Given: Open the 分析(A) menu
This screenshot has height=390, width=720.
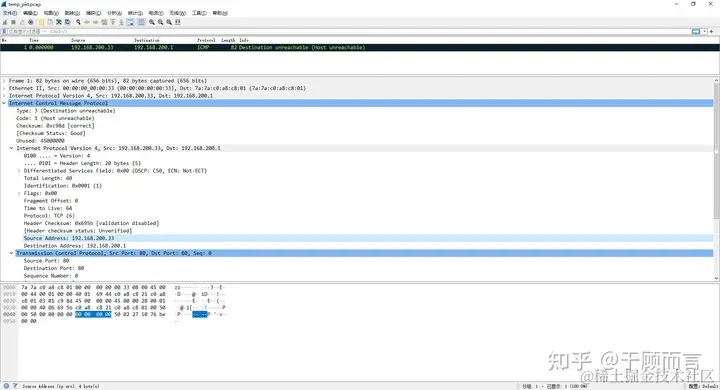Looking at the screenshot, I should pos(114,13).
